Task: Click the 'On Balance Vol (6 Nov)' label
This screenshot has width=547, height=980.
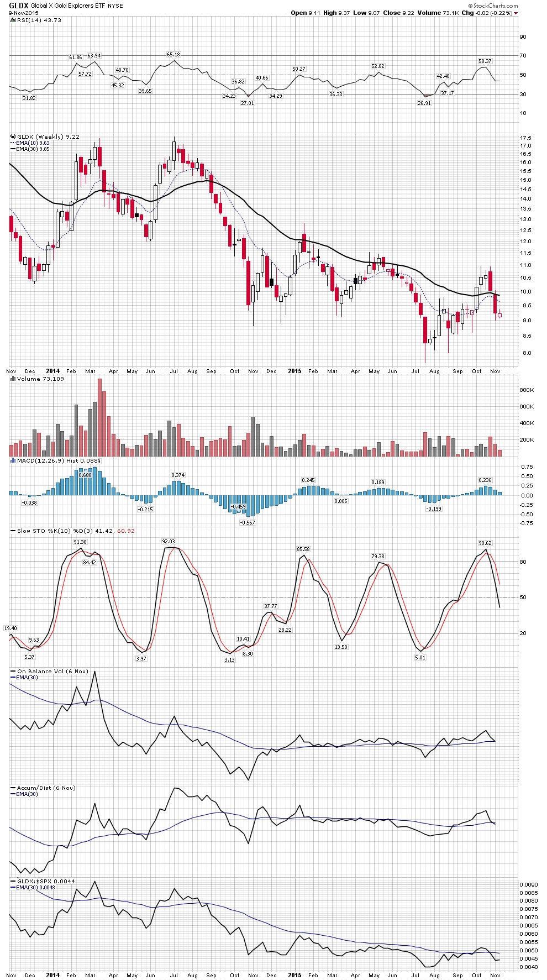Action: pyautogui.click(x=52, y=672)
